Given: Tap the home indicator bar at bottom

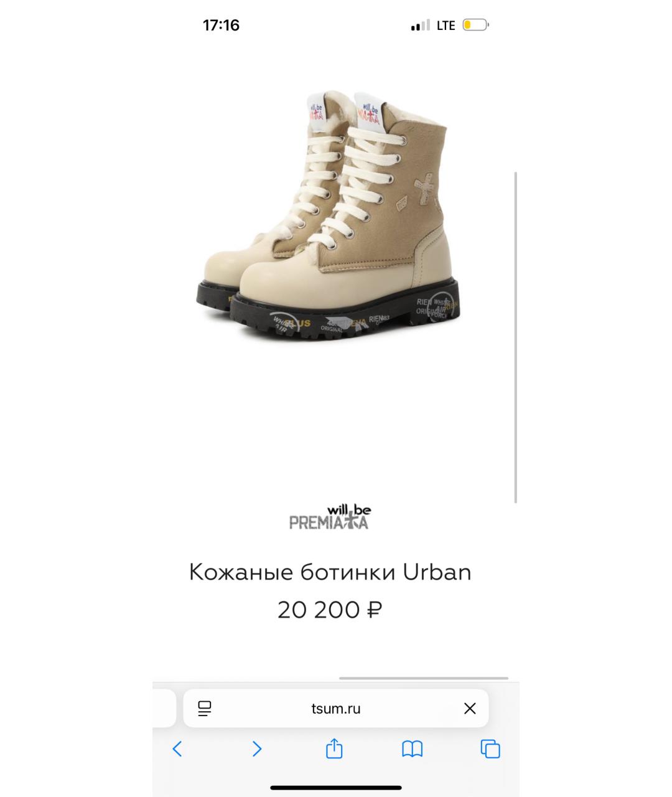Looking at the screenshot, I should pos(336,788).
